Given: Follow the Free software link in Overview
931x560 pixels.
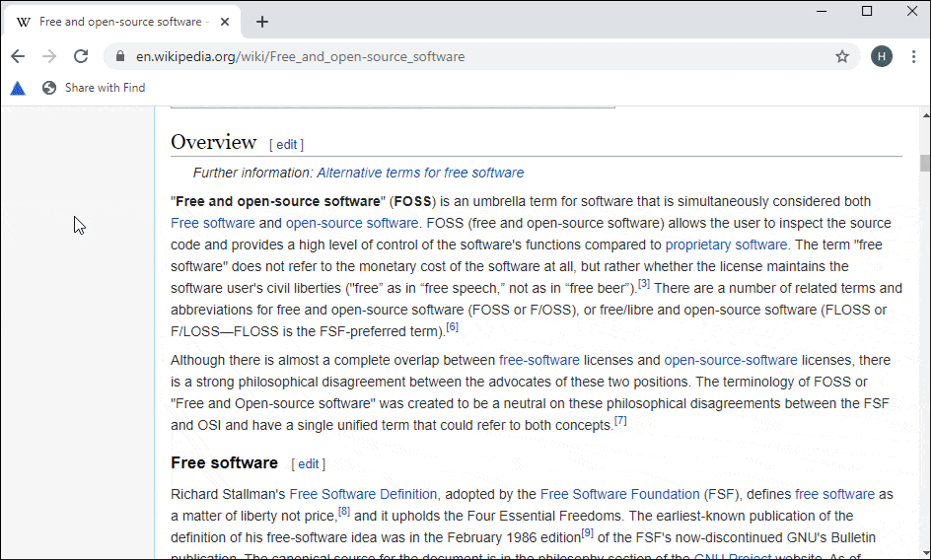Looking at the screenshot, I should [x=213, y=223].
